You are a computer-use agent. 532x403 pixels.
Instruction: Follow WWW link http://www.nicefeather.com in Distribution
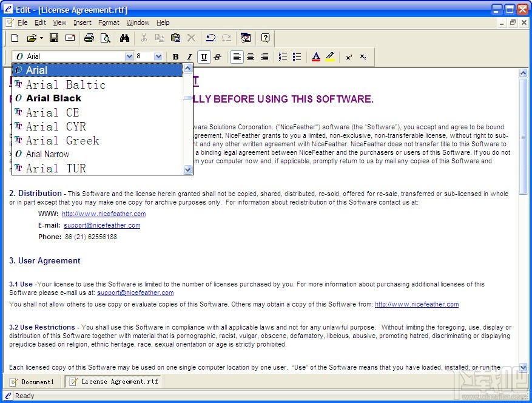coord(104,214)
